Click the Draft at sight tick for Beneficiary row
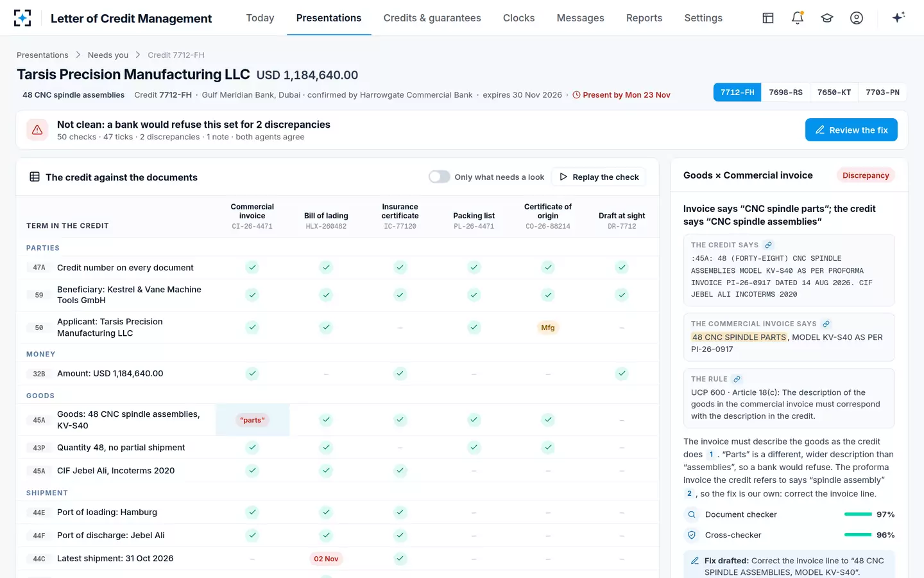The height and width of the screenshot is (578, 924). tap(621, 295)
